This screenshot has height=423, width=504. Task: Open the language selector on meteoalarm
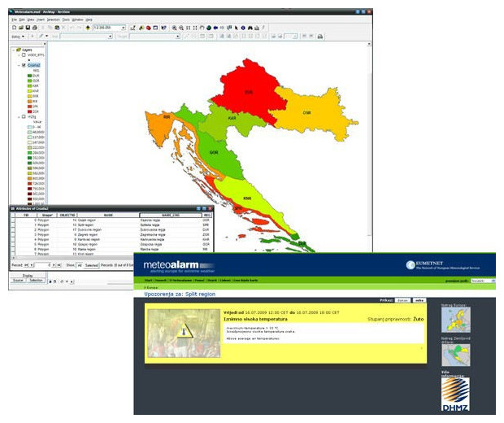[x=483, y=281]
